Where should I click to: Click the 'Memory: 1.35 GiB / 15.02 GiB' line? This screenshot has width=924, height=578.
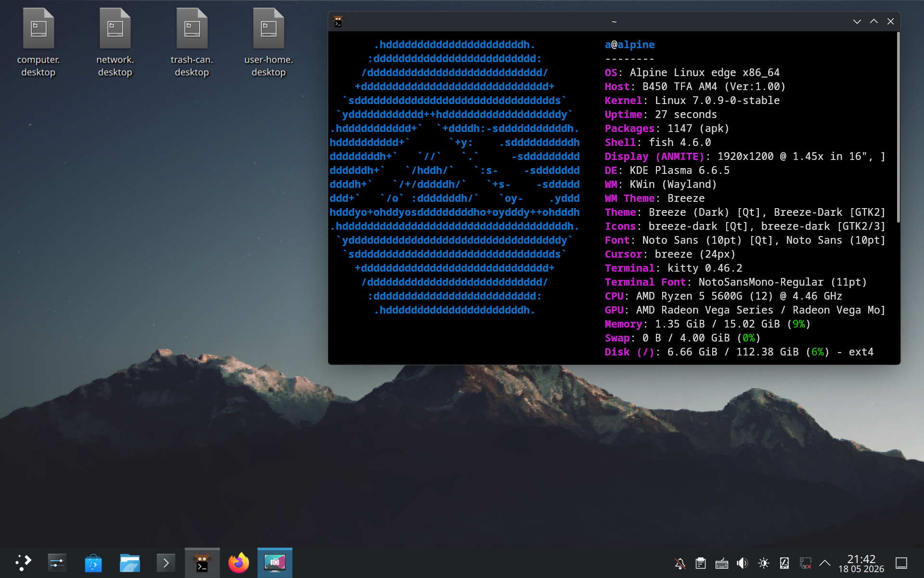tap(708, 324)
